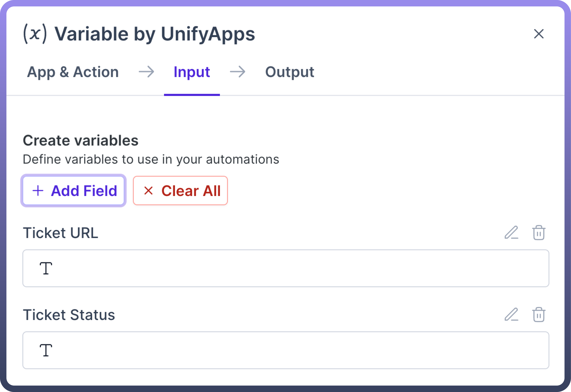571x392 pixels.
Task: Delete the Ticket URL variable with trash icon
Action: [539, 232]
